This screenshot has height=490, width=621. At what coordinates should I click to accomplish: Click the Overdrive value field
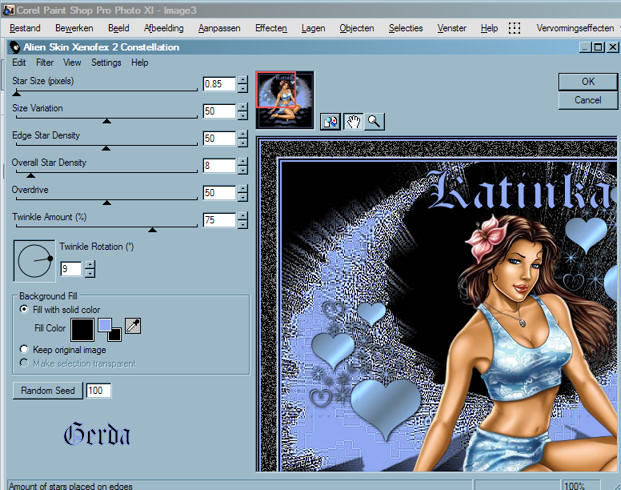tap(219, 193)
